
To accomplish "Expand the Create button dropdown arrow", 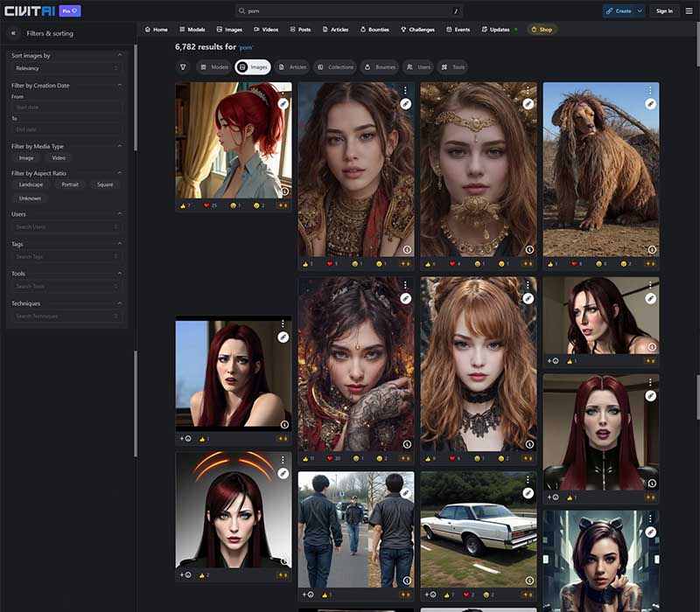I will [640, 11].
